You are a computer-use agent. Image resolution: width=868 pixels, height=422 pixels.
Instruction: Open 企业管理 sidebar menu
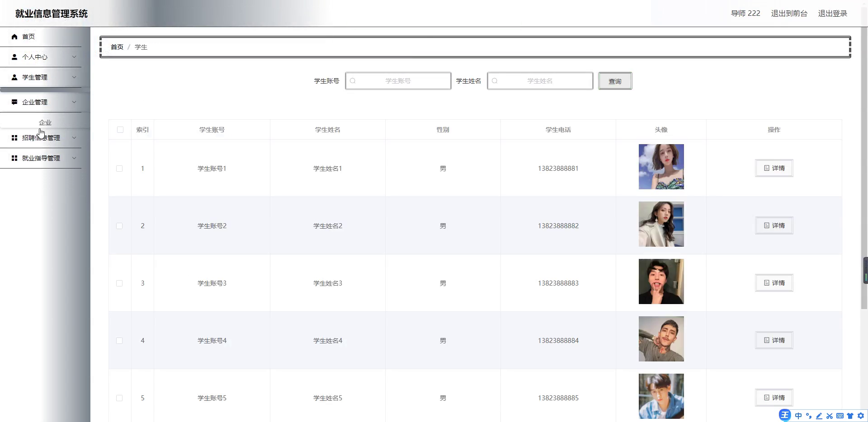tap(41, 102)
